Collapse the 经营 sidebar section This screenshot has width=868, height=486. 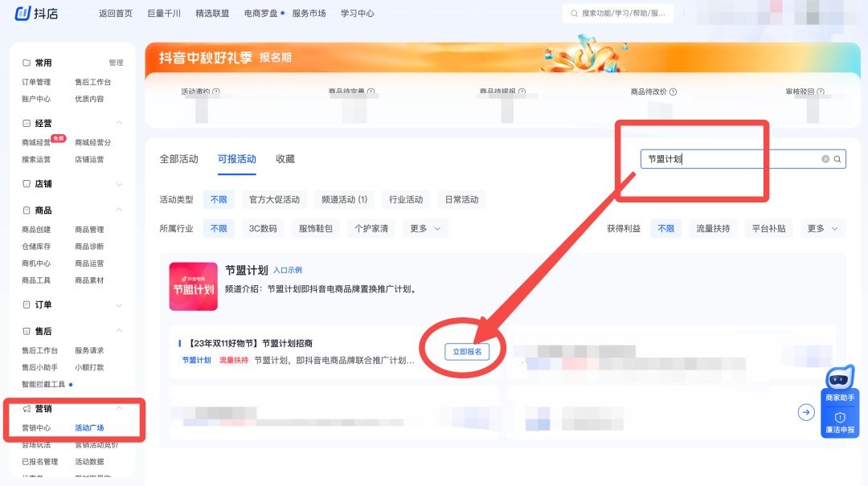(119, 123)
